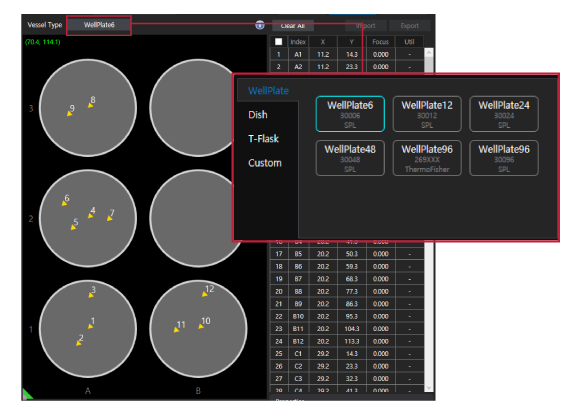
Task: Click point marker 9 in well A3
Action: pos(69,114)
